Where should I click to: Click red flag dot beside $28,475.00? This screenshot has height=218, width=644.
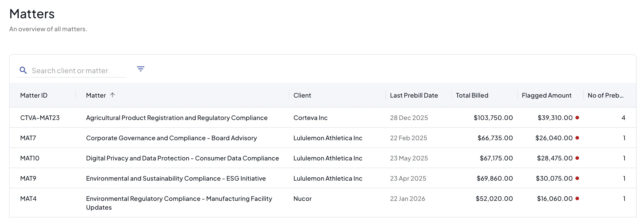coord(577,158)
